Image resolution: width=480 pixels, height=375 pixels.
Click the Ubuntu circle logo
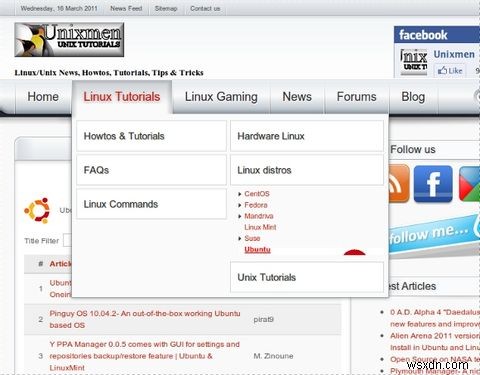click(x=37, y=210)
